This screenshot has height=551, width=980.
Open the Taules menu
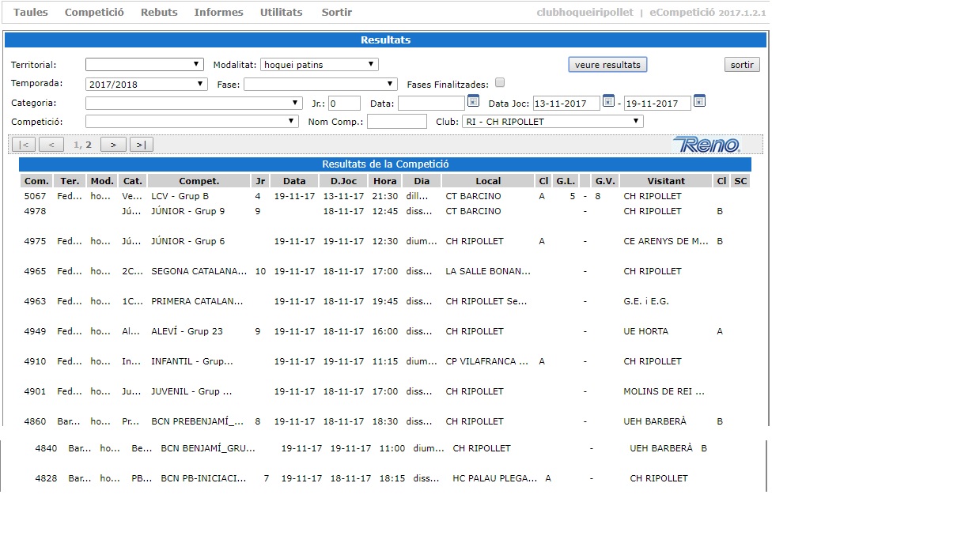coord(31,13)
